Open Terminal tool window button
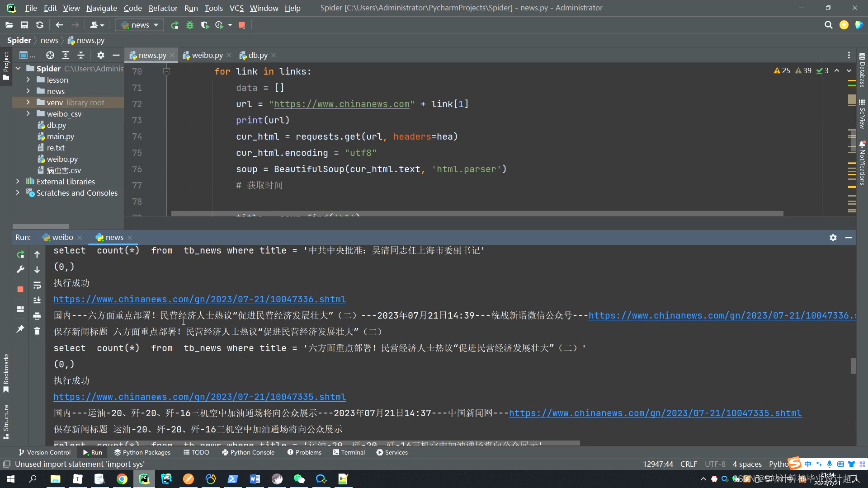 point(349,452)
